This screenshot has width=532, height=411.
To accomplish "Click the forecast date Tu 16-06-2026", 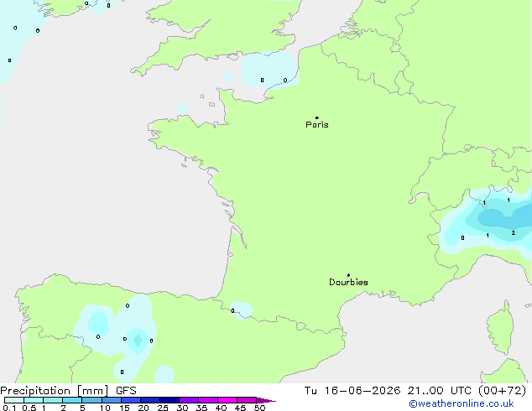I will 352,391.
